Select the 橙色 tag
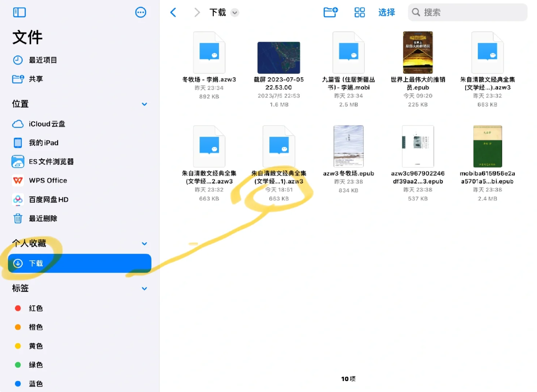The width and height of the screenshot is (537, 392). (x=80, y=327)
